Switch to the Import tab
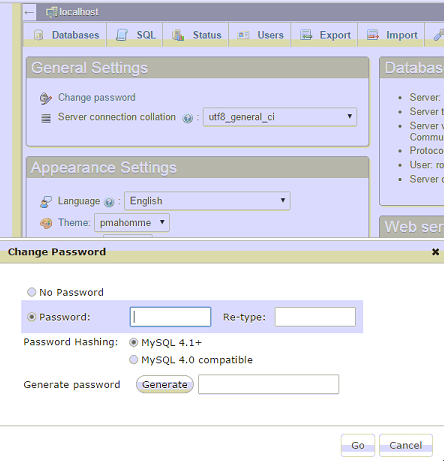This screenshot has height=461, width=444. click(391, 35)
